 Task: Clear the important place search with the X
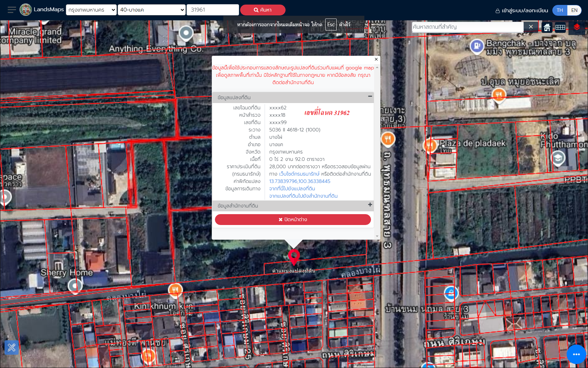[531, 27]
